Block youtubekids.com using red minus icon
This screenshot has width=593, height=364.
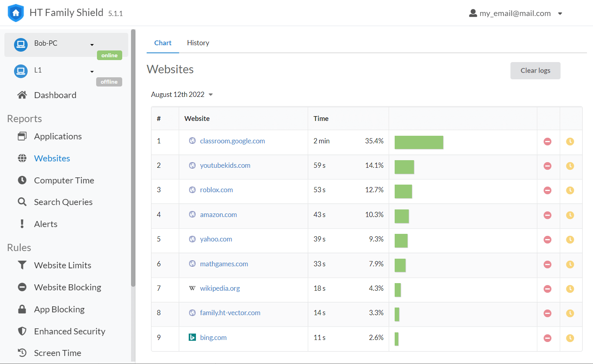point(547,166)
